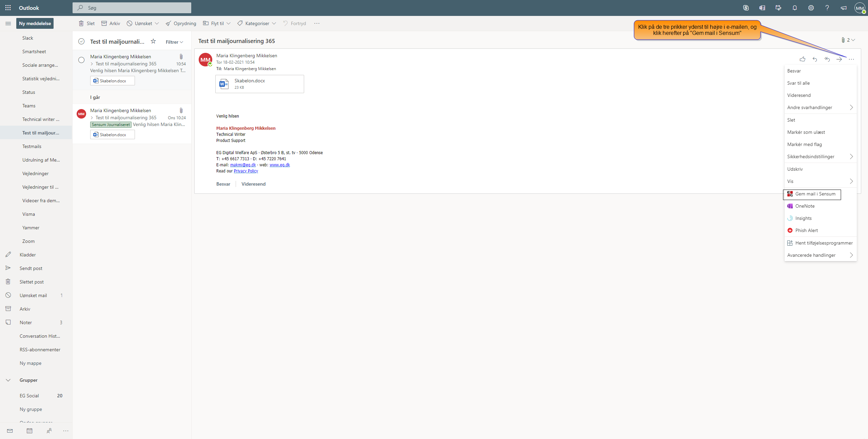868x439 pixels.
Task: Switch to the People icon at bottom
Action: click(x=49, y=431)
